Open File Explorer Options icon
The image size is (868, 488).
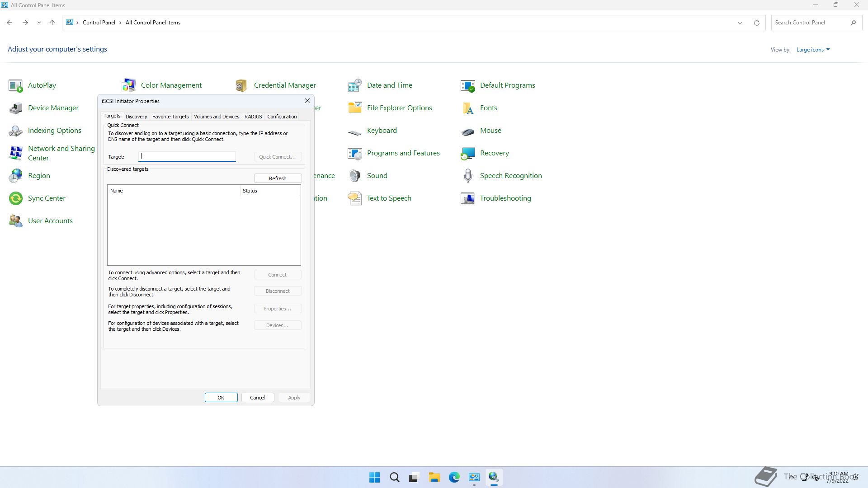tap(355, 108)
